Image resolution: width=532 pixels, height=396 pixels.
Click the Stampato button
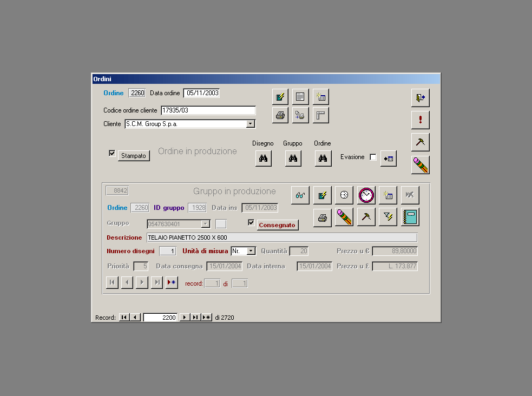click(x=134, y=156)
